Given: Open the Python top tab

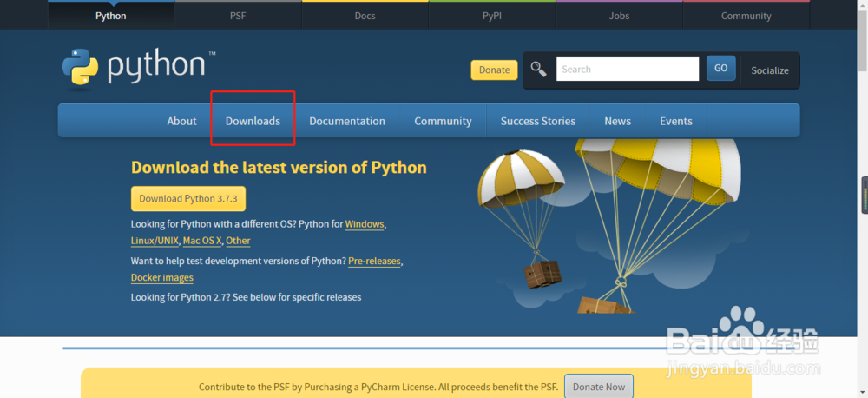Looking at the screenshot, I should coord(111,16).
